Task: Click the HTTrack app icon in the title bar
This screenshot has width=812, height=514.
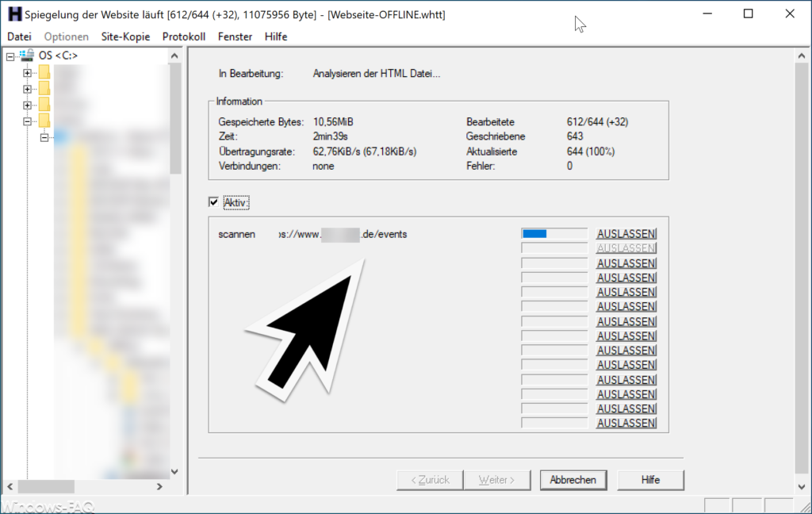Action: tap(14, 14)
